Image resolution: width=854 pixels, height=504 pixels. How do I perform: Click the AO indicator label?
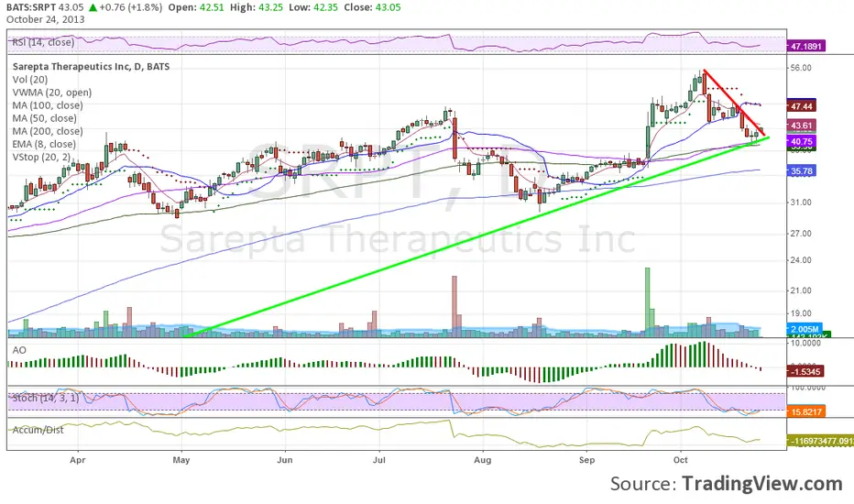pos(19,350)
